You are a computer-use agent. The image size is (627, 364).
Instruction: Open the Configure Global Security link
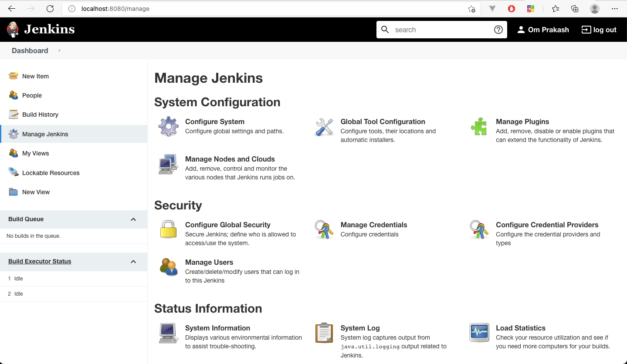pyautogui.click(x=228, y=225)
